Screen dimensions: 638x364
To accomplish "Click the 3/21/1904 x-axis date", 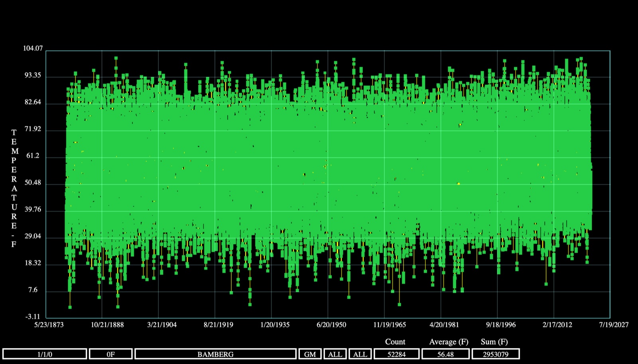I will click(x=162, y=325).
